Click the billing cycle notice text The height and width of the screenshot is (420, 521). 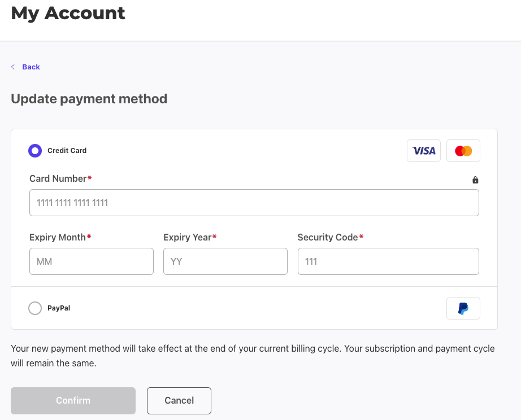pyautogui.click(x=253, y=356)
